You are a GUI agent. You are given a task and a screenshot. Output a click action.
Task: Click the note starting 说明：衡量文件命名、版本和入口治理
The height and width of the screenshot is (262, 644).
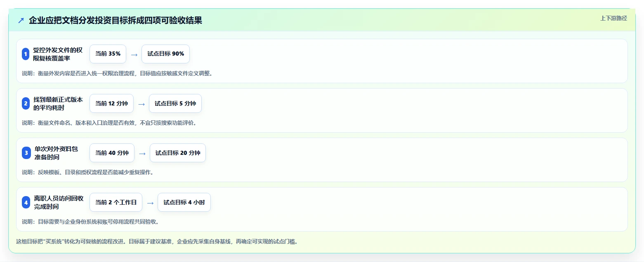coord(109,123)
